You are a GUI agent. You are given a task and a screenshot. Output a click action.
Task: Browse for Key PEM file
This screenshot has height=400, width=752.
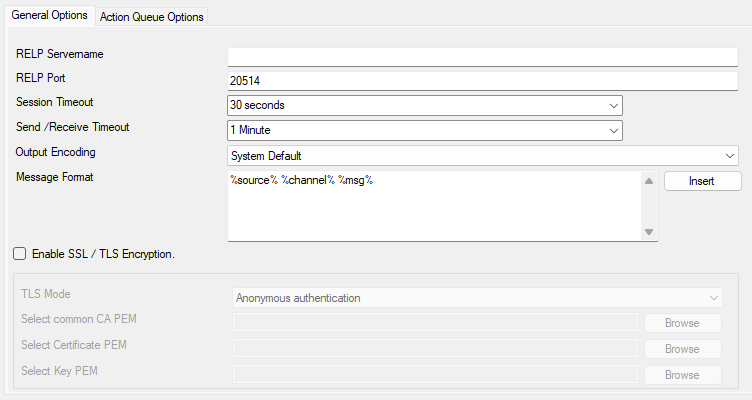(x=681, y=375)
